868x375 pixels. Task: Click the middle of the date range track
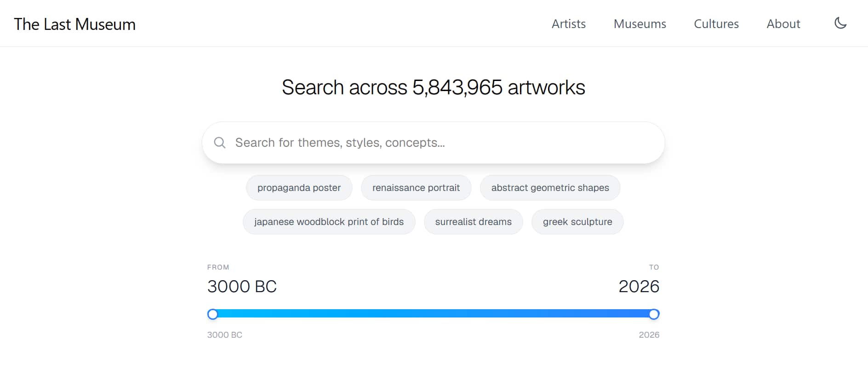coord(434,314)
